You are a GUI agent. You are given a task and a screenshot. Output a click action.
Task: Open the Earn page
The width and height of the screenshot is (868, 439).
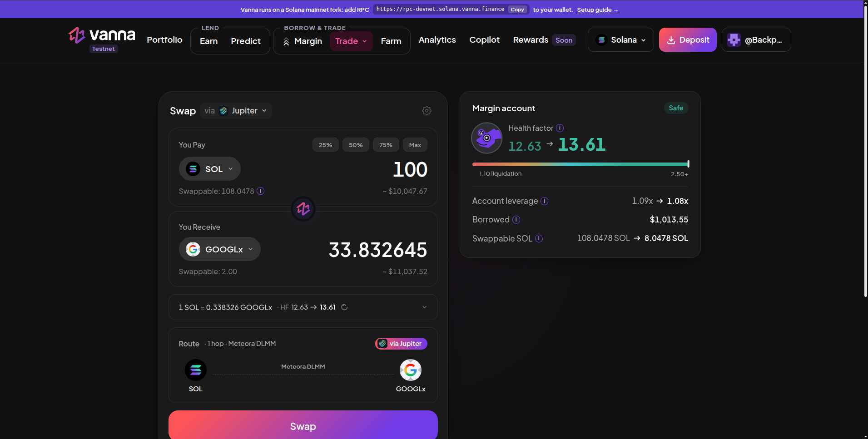[209, 41]
